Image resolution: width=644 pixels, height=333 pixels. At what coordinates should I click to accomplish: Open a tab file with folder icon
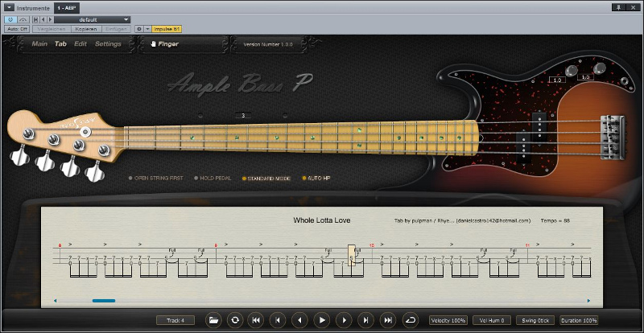213,320
